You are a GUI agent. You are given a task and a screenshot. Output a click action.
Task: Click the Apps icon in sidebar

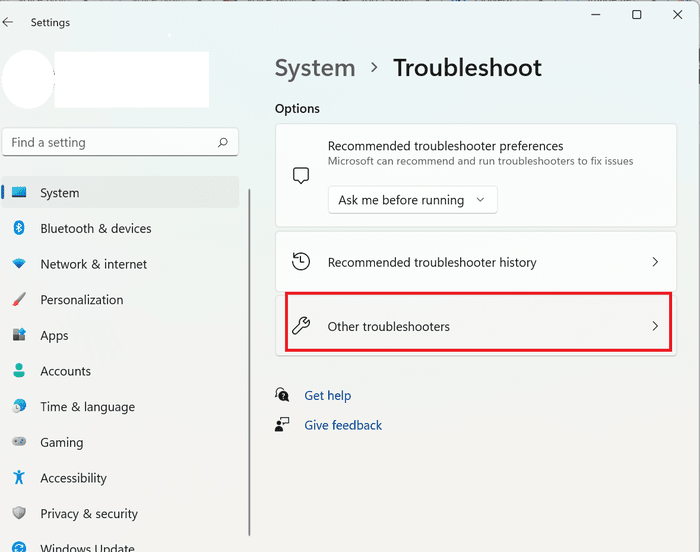pos(19,335)
